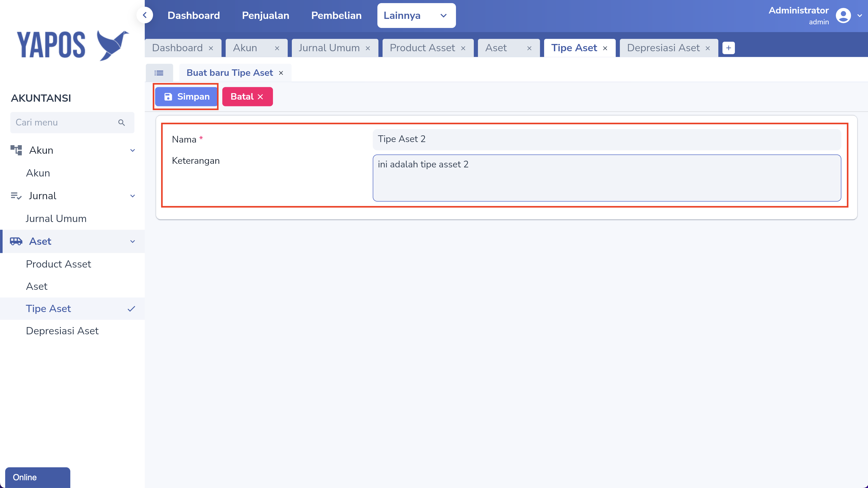Close the Tipe Aset tab
The height and width of the screenshot is (488, 868).
click(605, 48)
